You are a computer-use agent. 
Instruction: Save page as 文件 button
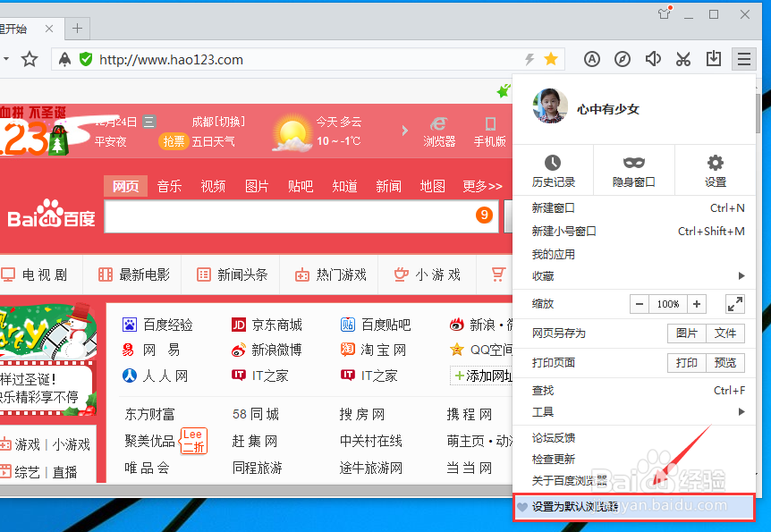tap(725, 334)
